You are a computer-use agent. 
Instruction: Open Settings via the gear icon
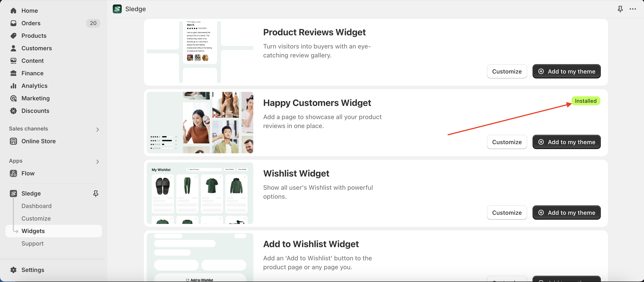(13, 270)
